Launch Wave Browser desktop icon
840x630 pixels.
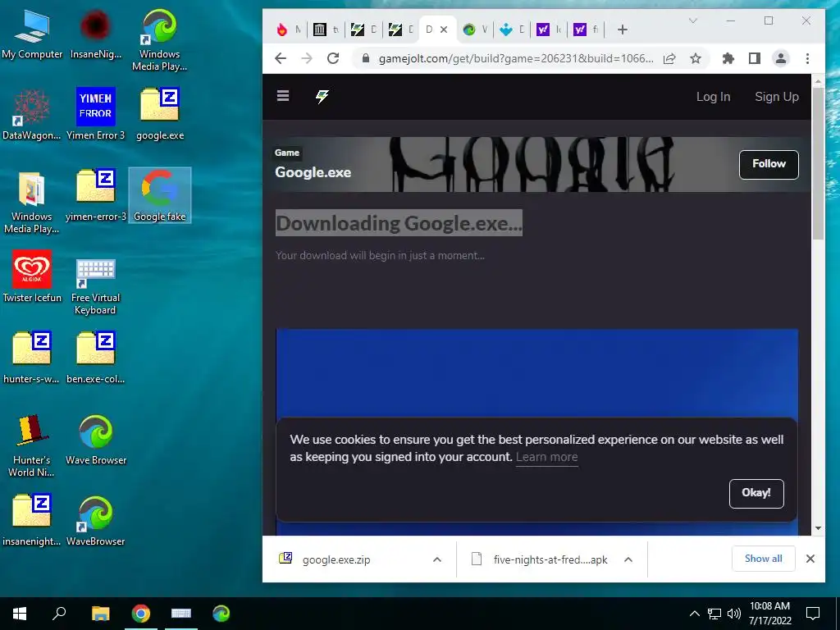coord(96,440)
